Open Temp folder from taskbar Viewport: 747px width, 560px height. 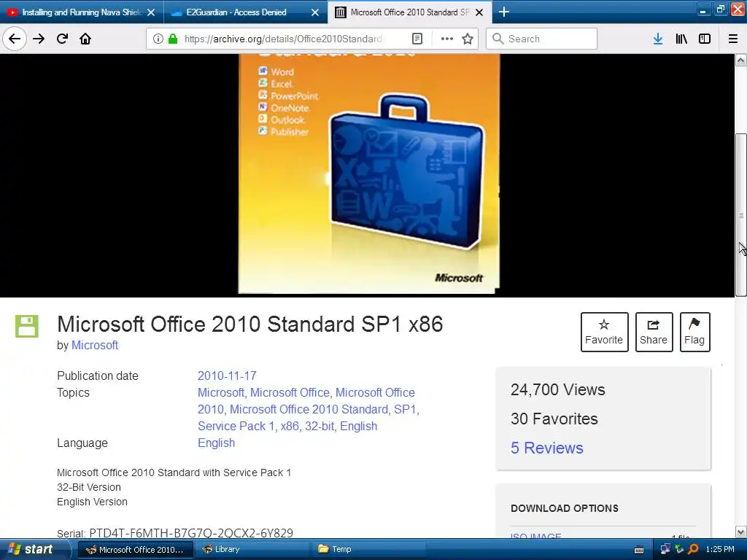coord(367,550)
